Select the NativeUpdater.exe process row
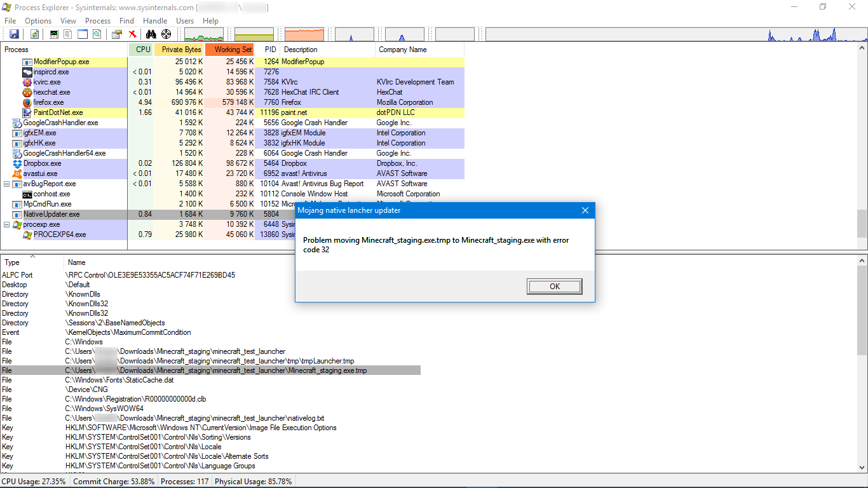 click(x=233, y=214)
